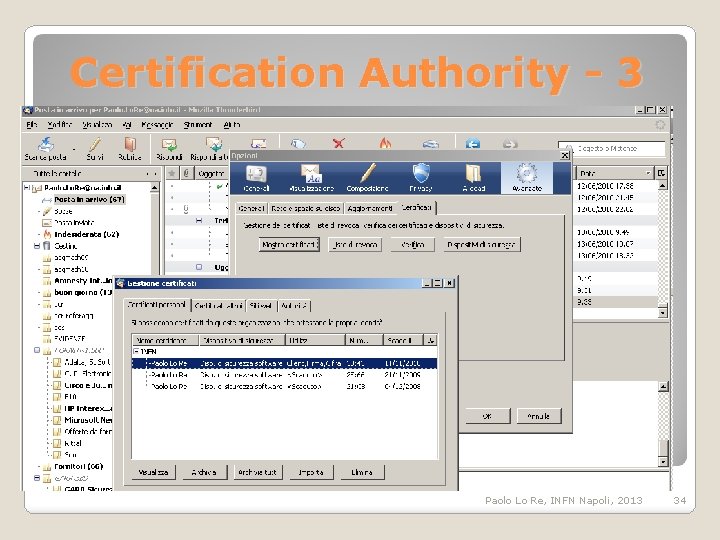Image resolution: width=720 pixels, height=540 pixels.
Task: Click the red X delete toolbar icon
Action: pyautogui.click(x=339, y=143)
